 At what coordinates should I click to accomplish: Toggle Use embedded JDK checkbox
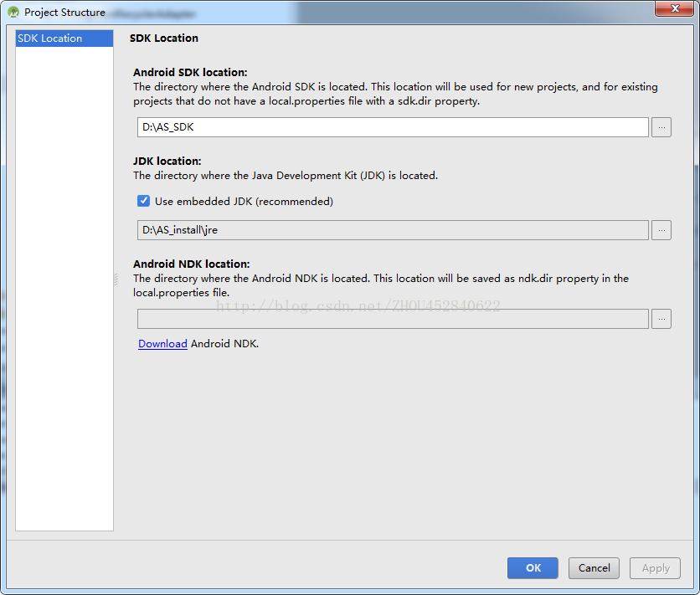[x=143, y=201]
